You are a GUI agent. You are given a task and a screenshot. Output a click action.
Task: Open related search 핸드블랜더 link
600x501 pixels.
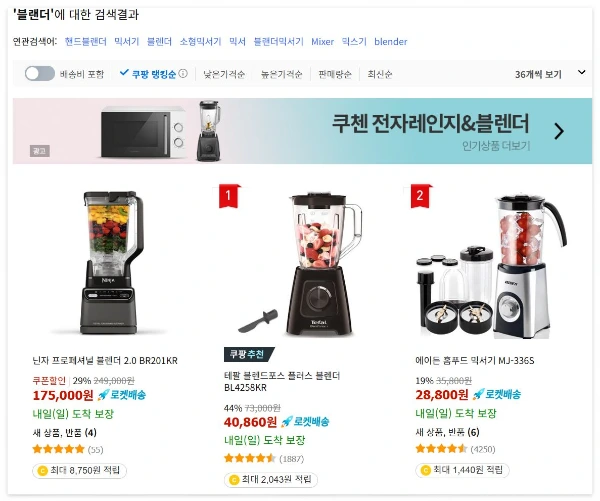(x=86, y=41)
